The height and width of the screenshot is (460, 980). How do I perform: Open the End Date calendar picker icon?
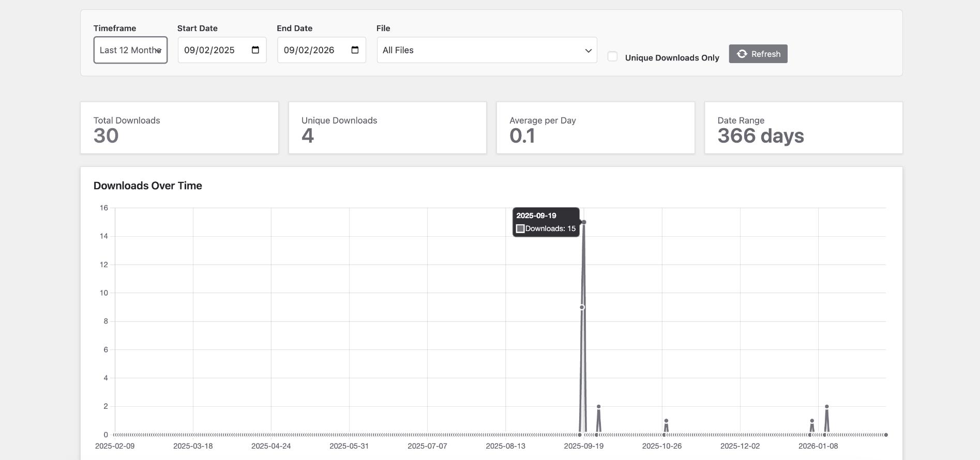click(x=355, y=50)
